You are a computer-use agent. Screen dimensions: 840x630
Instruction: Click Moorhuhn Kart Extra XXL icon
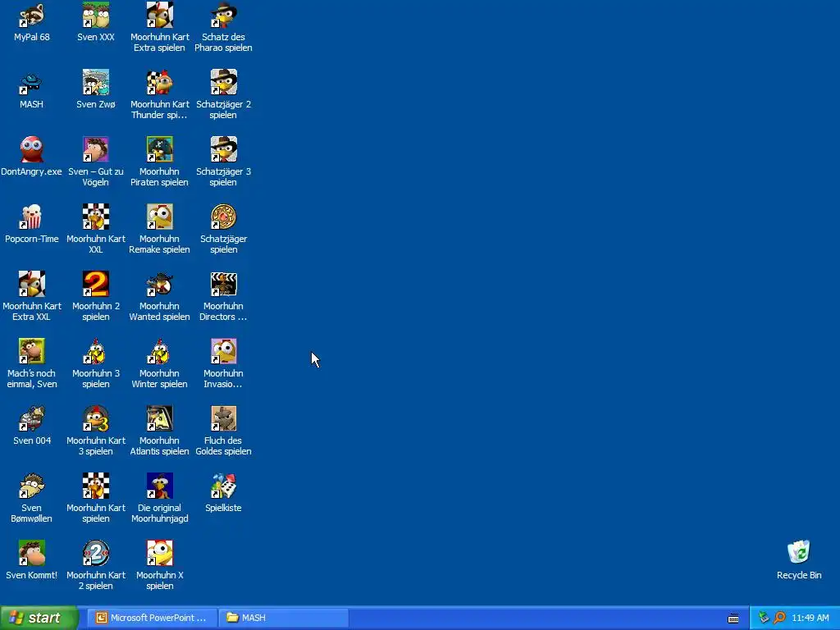tap(32, 284)
